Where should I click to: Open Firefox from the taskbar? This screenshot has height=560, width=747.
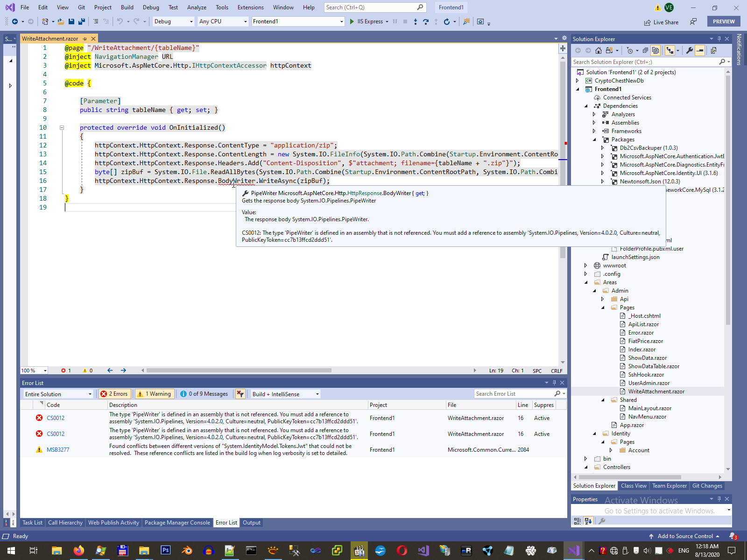coord(78,551)
